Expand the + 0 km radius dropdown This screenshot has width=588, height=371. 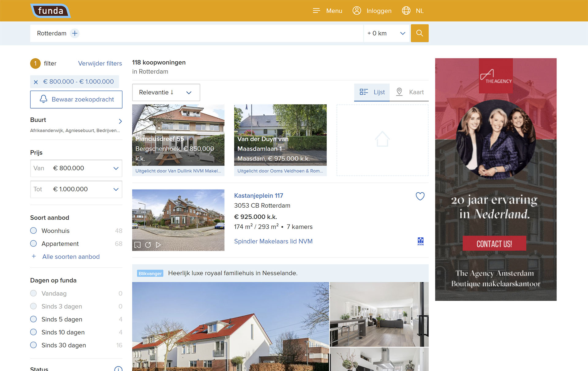click(386, 33)
